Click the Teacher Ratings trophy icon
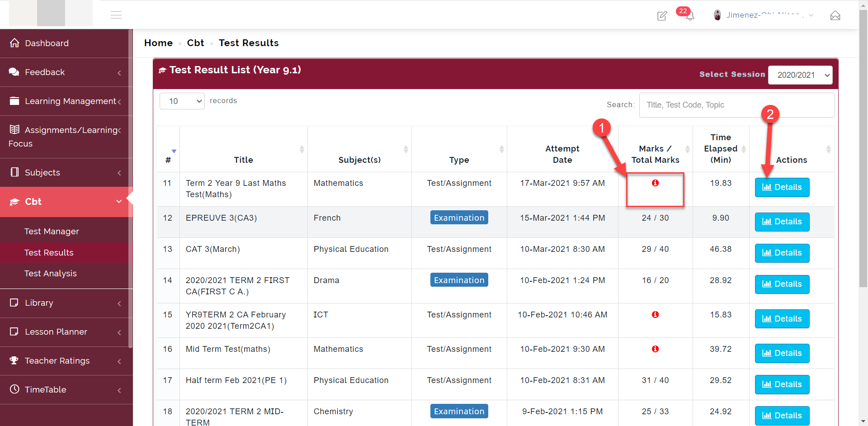 14,360
